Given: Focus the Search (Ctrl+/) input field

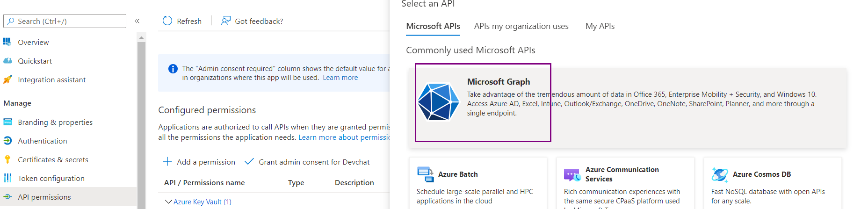Looking at the screenshot, I should tap(65, 21).
